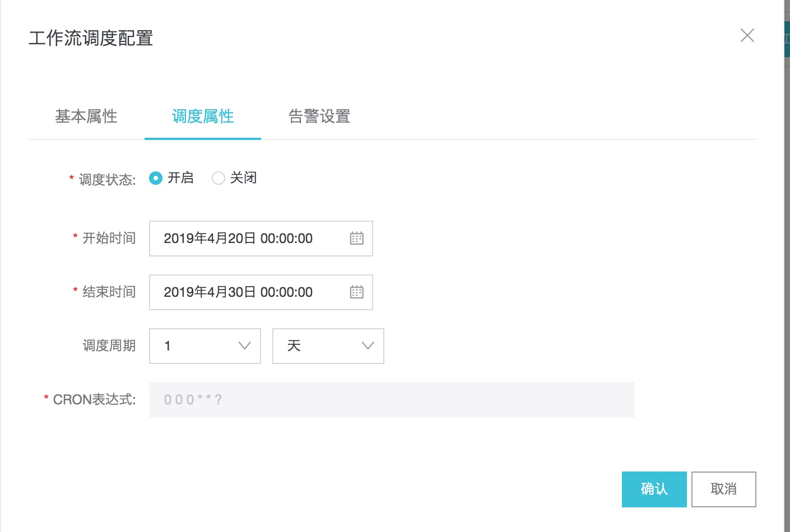This screenshot has height=532, width=790.
Task: Open the start time calendar picker
Action: (x=356, y=239)
